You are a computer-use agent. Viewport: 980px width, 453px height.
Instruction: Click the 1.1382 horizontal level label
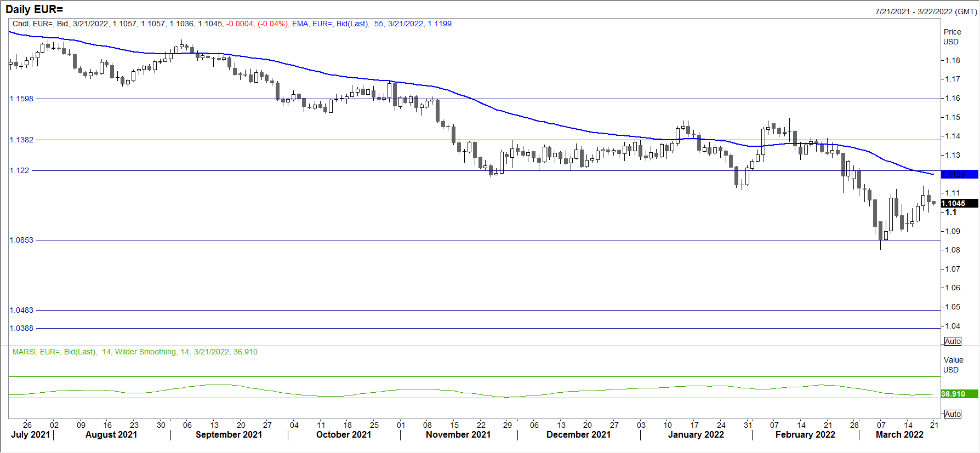tap(21, 140)
